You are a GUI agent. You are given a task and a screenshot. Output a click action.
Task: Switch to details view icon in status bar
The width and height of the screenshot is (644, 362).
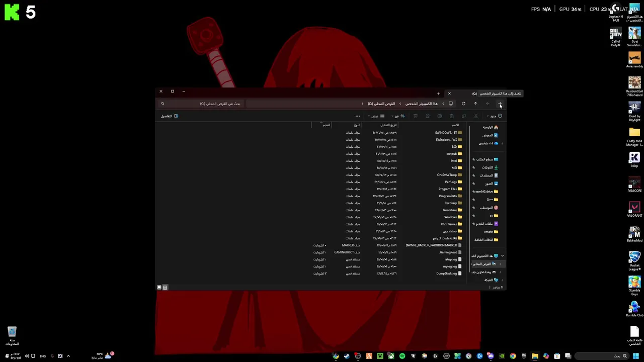[x=165, y=288]
